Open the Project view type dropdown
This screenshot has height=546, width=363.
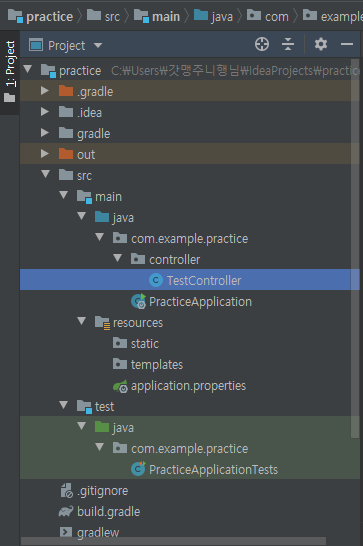66,45
